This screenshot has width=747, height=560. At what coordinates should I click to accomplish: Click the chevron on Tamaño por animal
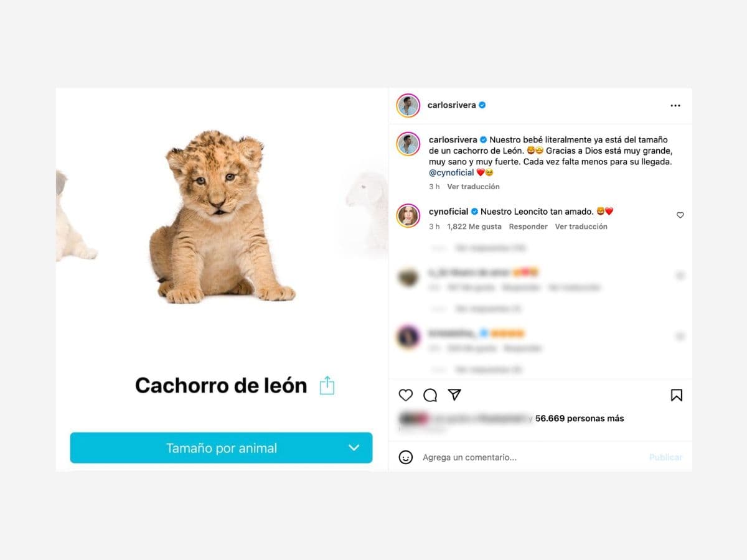pyautogui.click(x=354, y=448)
